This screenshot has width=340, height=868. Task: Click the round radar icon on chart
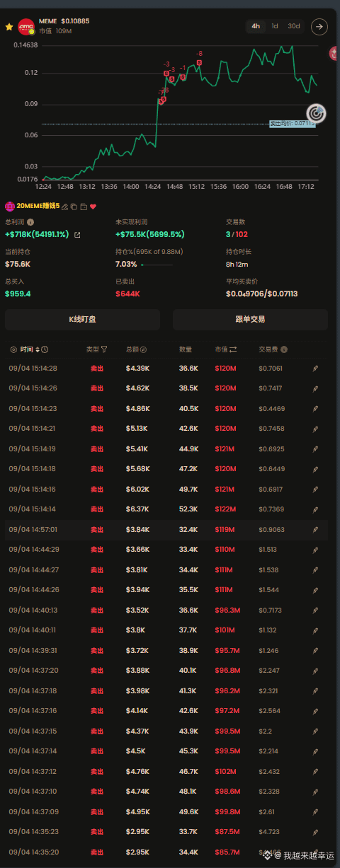316,112
